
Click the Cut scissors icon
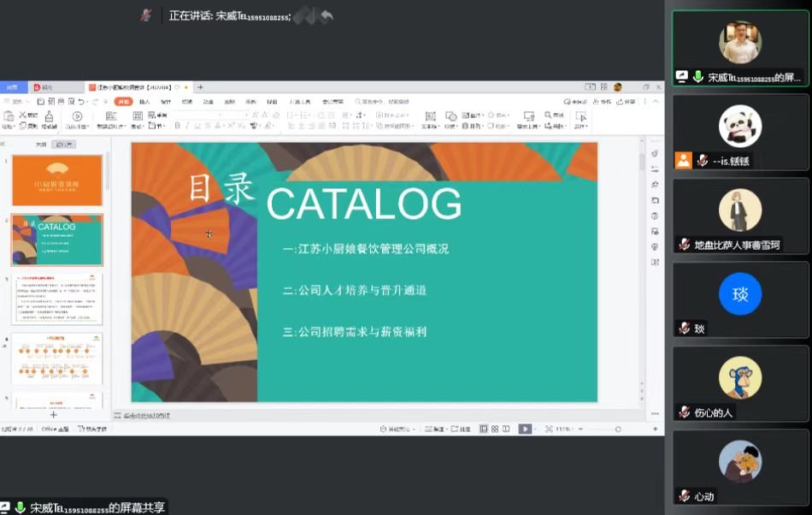click(x=21, y=115)
